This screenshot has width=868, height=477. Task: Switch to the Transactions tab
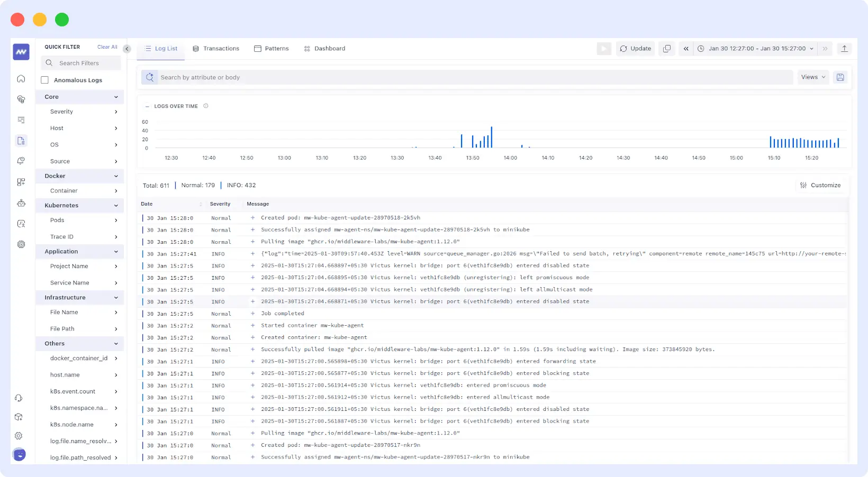pos(216,48)
